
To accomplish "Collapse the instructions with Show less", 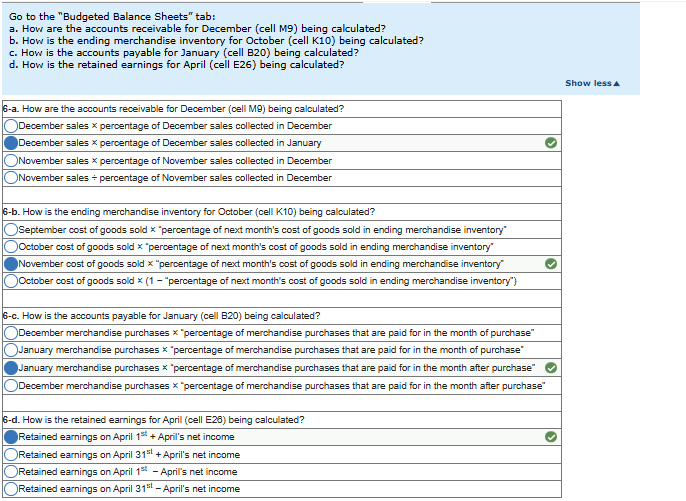I will click(x=589, y=83).
